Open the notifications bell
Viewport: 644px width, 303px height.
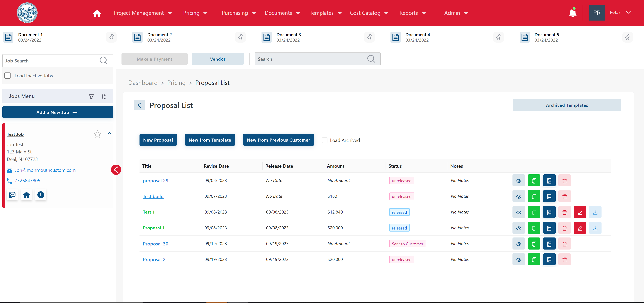[572, 13]
